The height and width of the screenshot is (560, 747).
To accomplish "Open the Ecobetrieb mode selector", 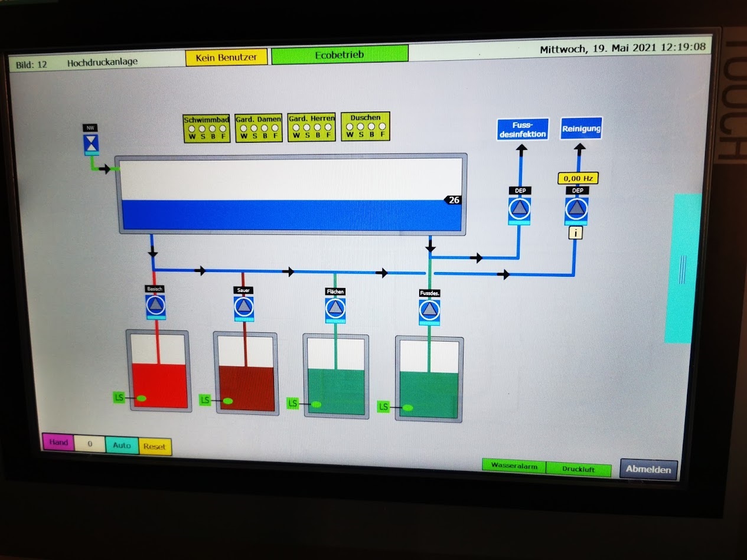I will click(340, 54).
